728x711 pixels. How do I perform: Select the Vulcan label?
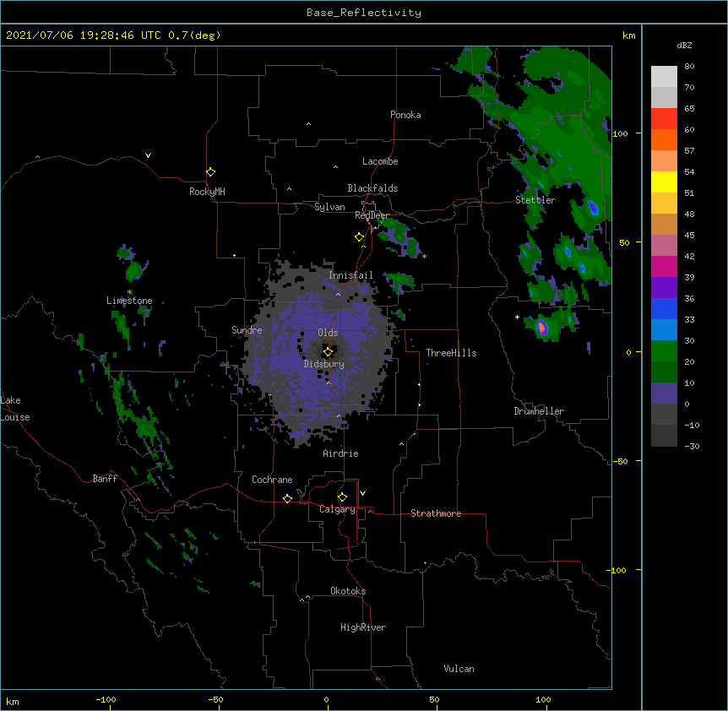pyautogui.click(x=459, y=669)
